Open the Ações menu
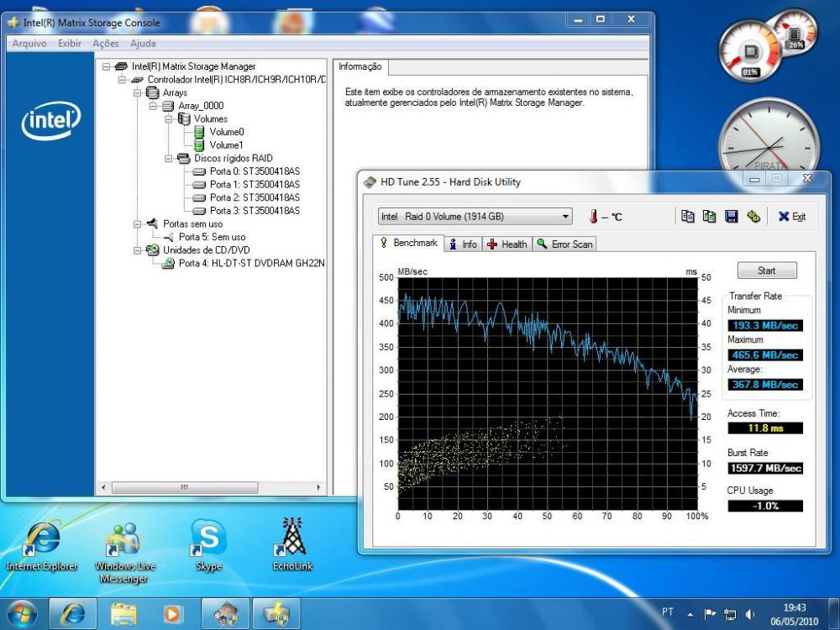The width and height of the screenshot is (840, 630). pos(105,44)
